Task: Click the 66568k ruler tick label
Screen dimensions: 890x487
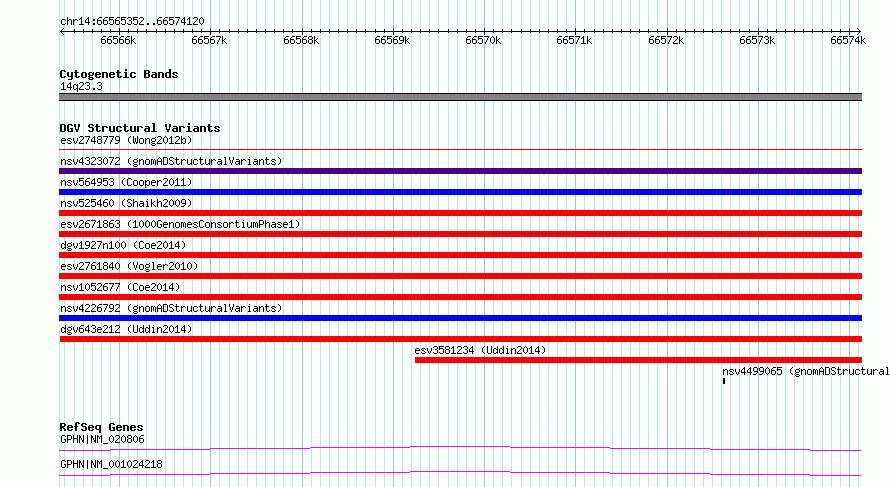Action: coord(301,40)
